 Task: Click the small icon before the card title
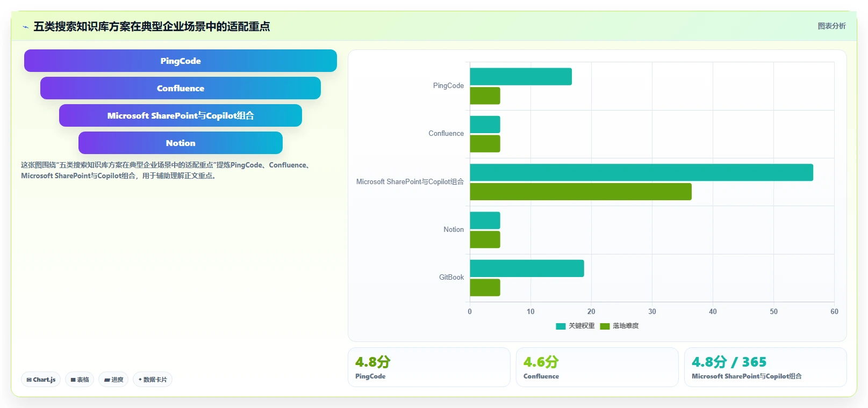[25, 27]
